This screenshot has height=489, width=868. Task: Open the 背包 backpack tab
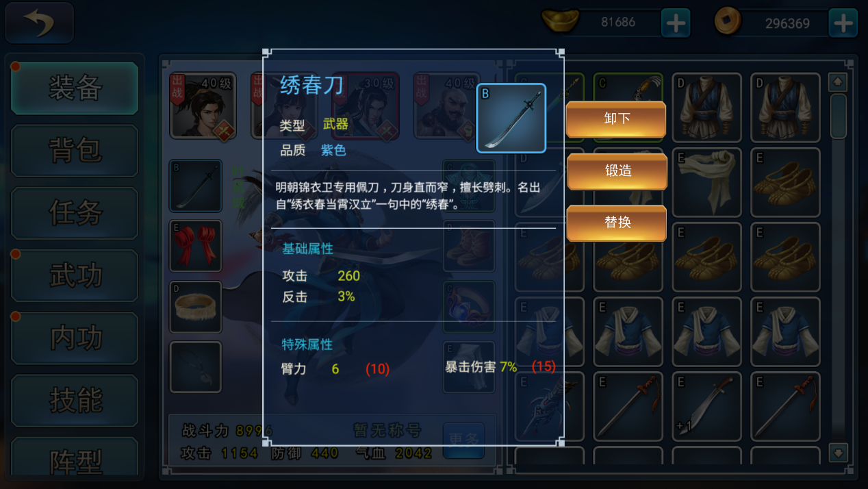(x=75, y=151)
